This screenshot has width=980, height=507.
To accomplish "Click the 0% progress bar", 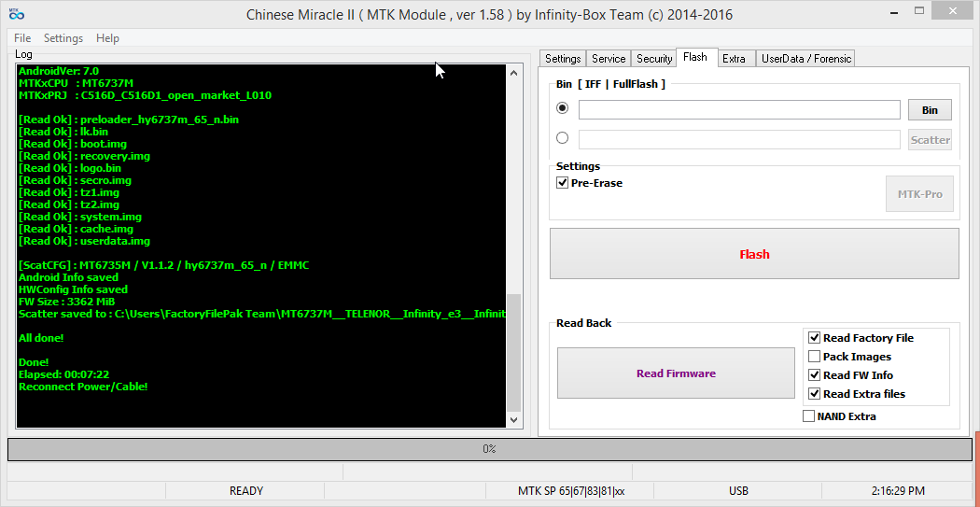I will coord(489,449).
